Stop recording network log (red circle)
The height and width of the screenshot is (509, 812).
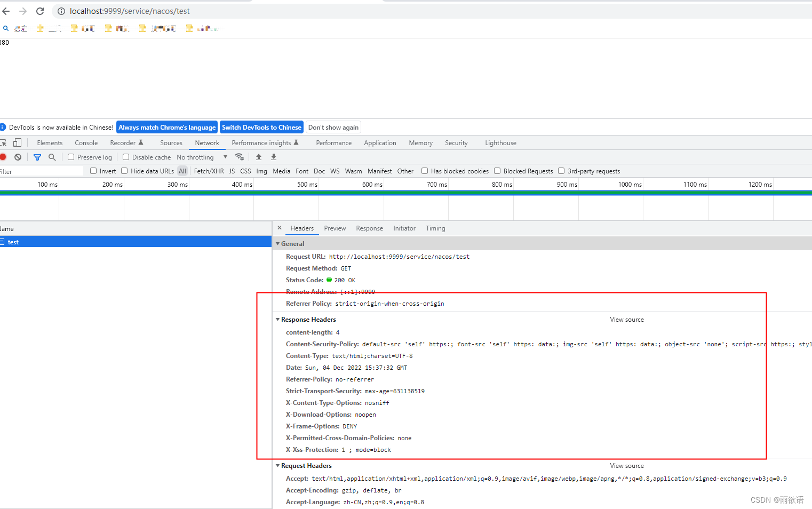pos(3,157)
